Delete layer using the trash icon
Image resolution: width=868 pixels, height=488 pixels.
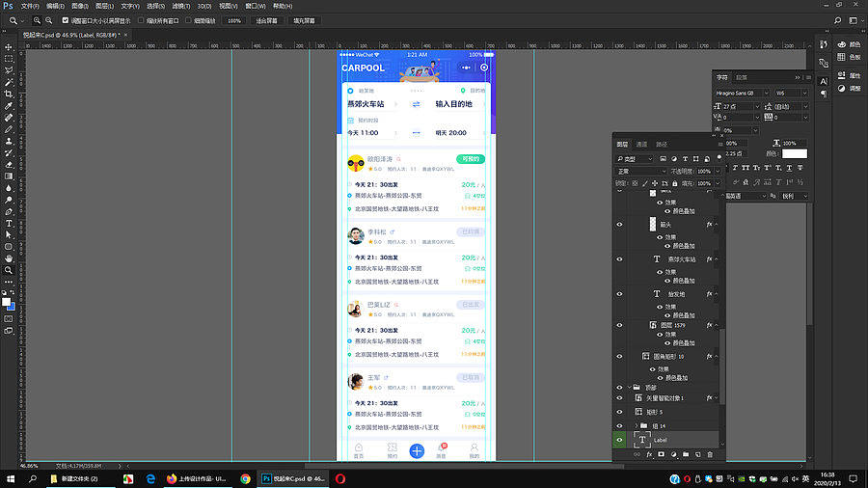pos(710,455)
